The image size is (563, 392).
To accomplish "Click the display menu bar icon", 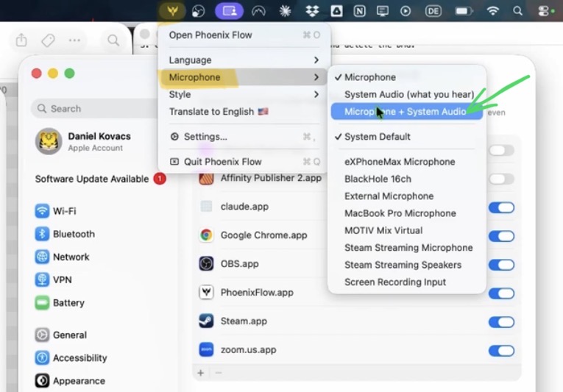I will pos(383,11).
